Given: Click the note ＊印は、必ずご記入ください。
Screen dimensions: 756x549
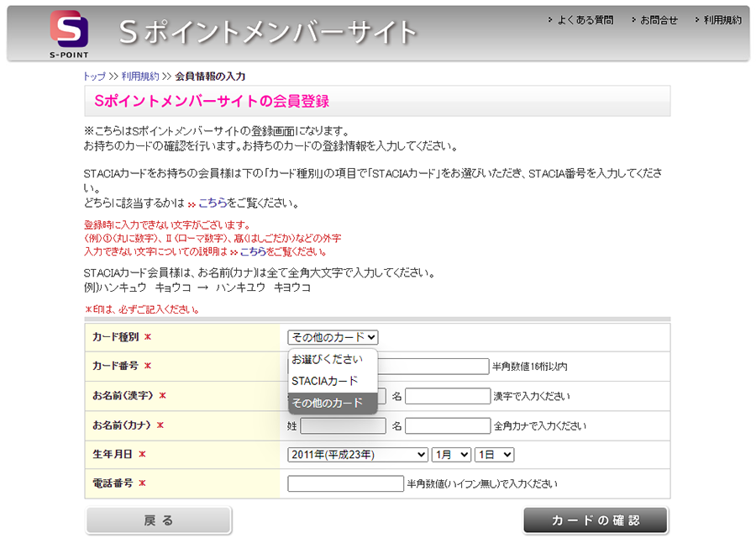Looking at the screenshot, I should (x=142, y=309).
